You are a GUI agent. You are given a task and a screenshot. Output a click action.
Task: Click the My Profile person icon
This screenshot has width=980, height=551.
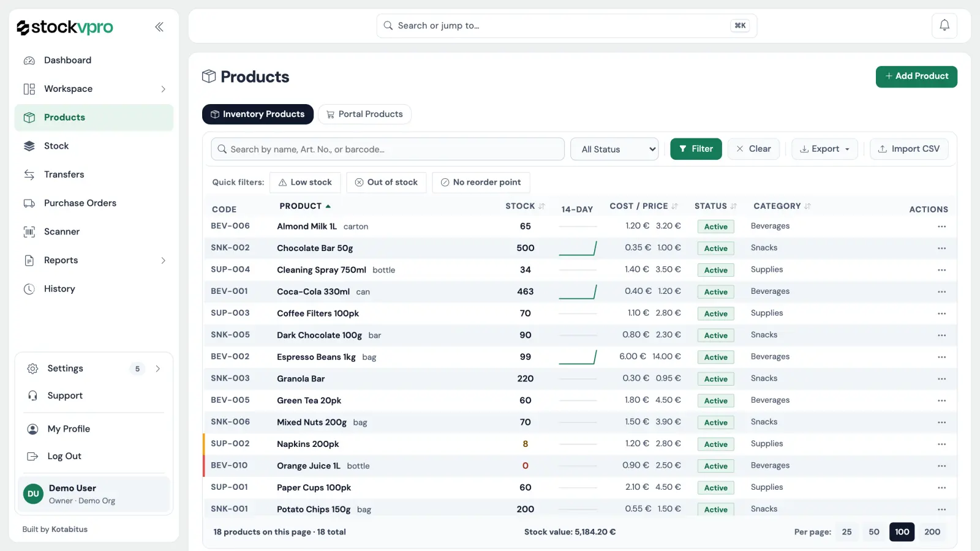pos(33,429)
